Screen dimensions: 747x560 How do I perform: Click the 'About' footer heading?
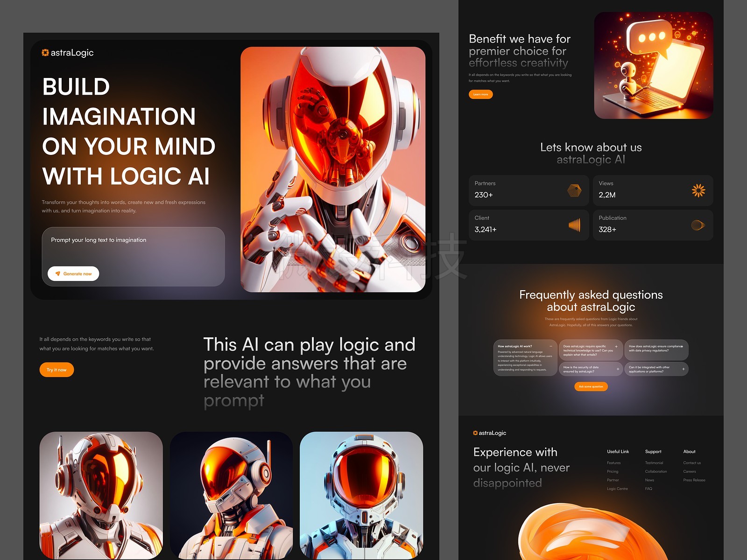coord(689,451)
